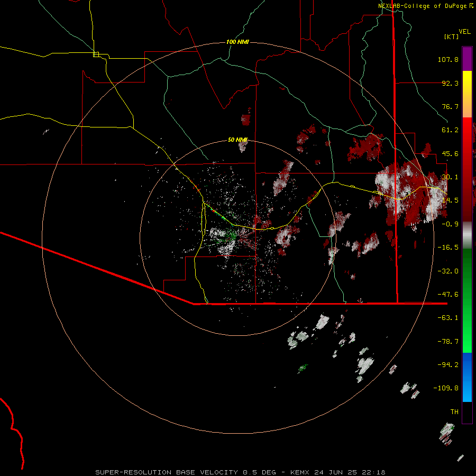Click the purple segment of the velocity color bar
The image size is (476, 476).
point(467,59)
